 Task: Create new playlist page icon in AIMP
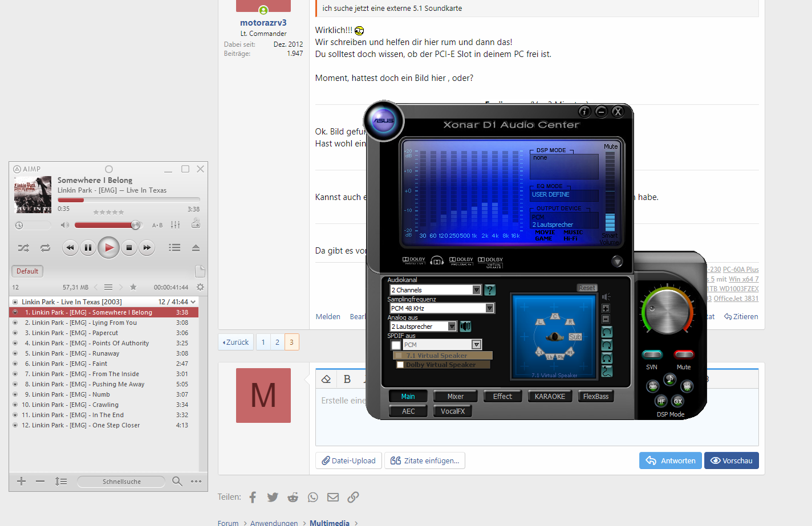(x=200, y=271)
